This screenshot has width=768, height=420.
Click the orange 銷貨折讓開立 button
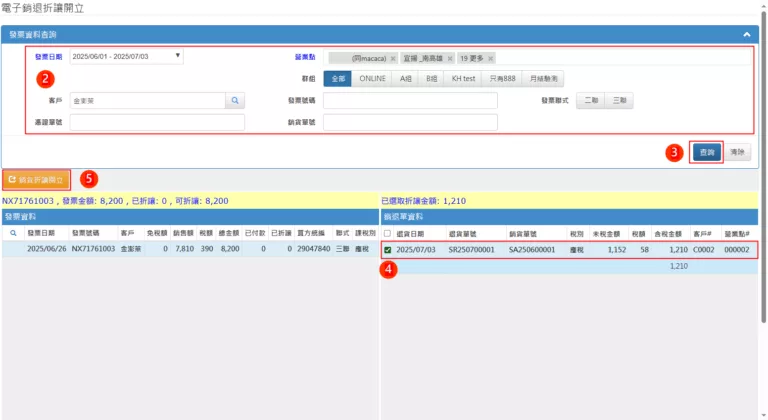[37, 180]
